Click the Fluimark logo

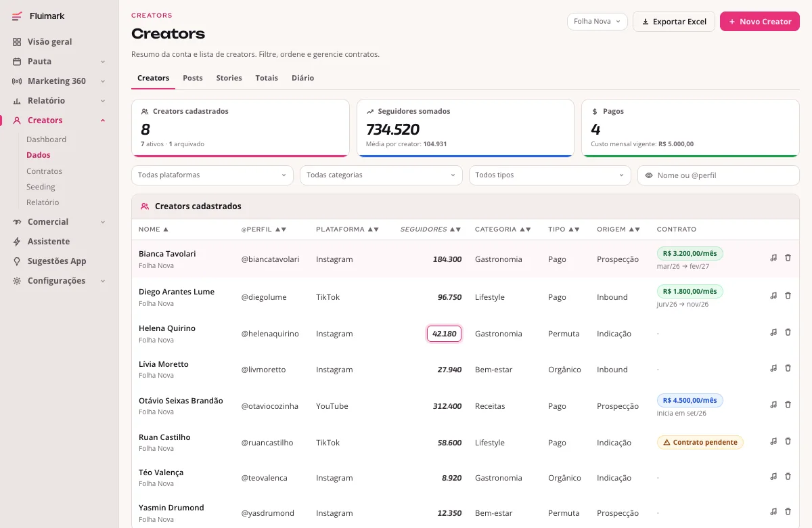click(x=39, y=16)
